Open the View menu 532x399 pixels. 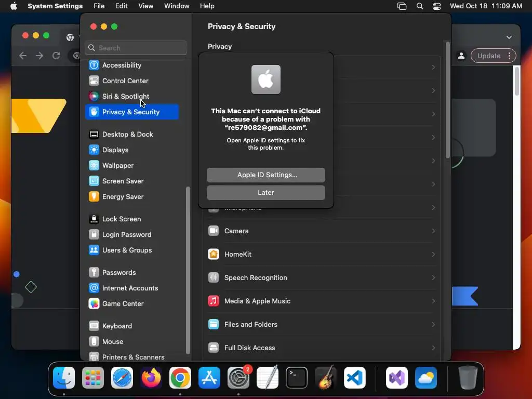pyautogui.click(x=146, y=6)
